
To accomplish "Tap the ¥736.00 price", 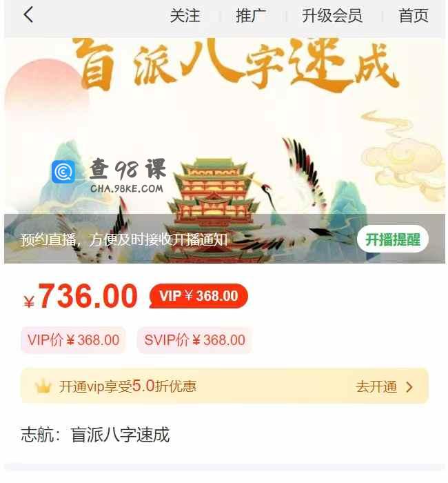I will (x=81, y=296).
